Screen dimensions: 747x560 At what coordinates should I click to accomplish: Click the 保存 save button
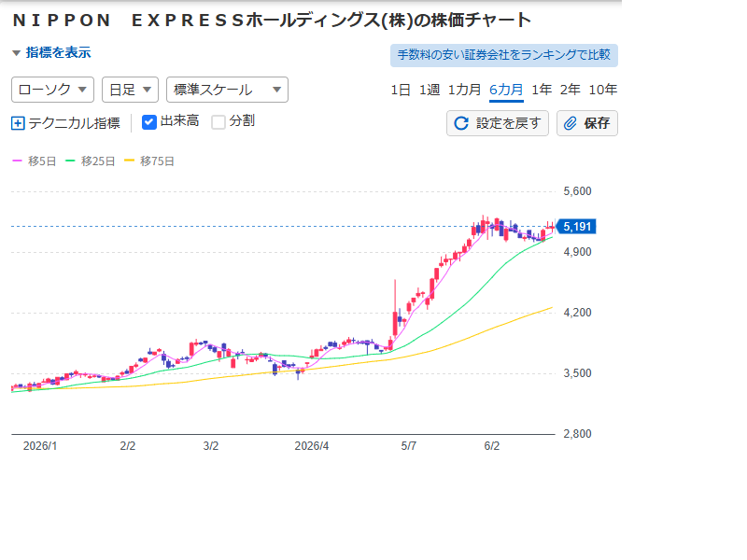[587, 123]
